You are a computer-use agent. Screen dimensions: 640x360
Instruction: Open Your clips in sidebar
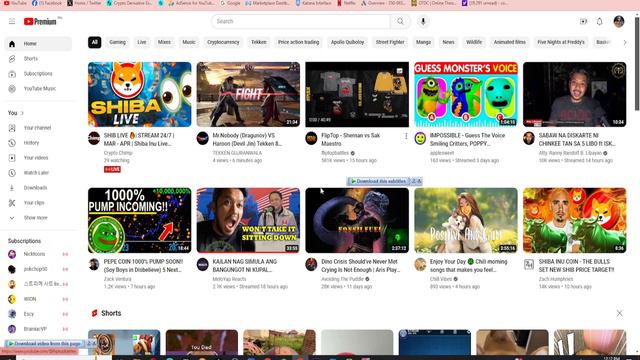pyautogui.click(x=38, y=202)
